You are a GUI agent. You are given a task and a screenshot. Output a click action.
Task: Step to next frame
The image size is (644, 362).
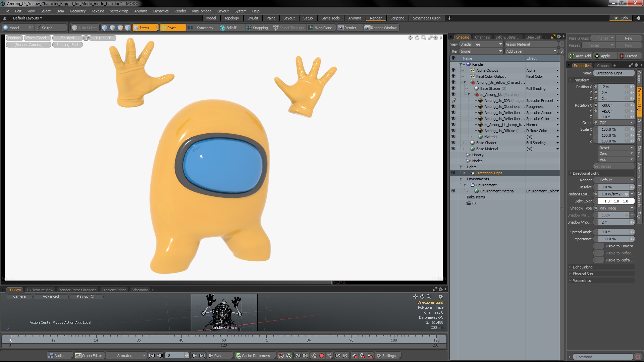tap(194, 356)
